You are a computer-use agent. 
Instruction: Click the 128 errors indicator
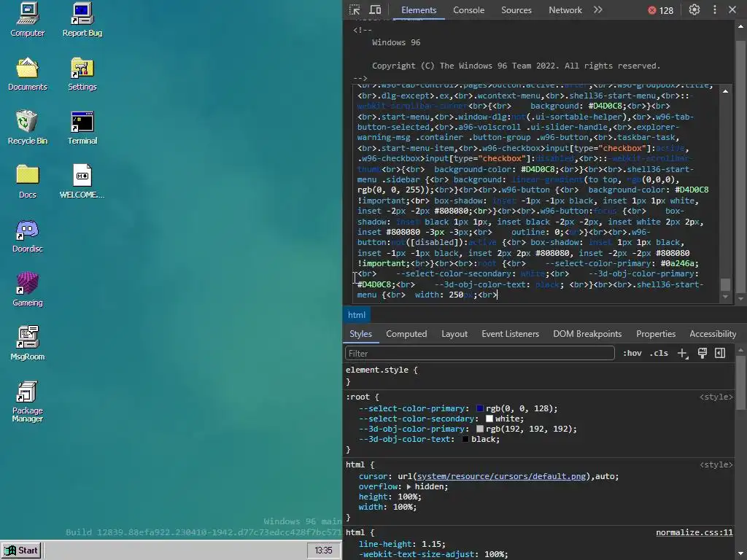click(x=661, y=10)
